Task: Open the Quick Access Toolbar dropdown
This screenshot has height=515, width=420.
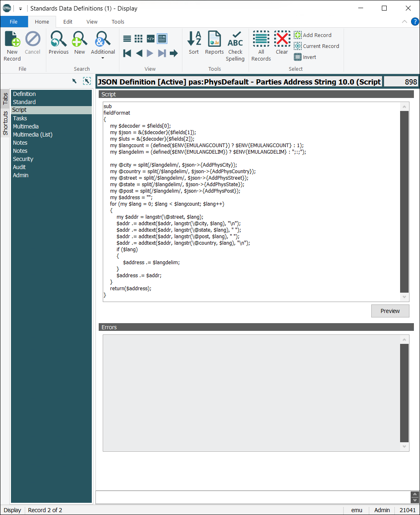Action: 20,9
